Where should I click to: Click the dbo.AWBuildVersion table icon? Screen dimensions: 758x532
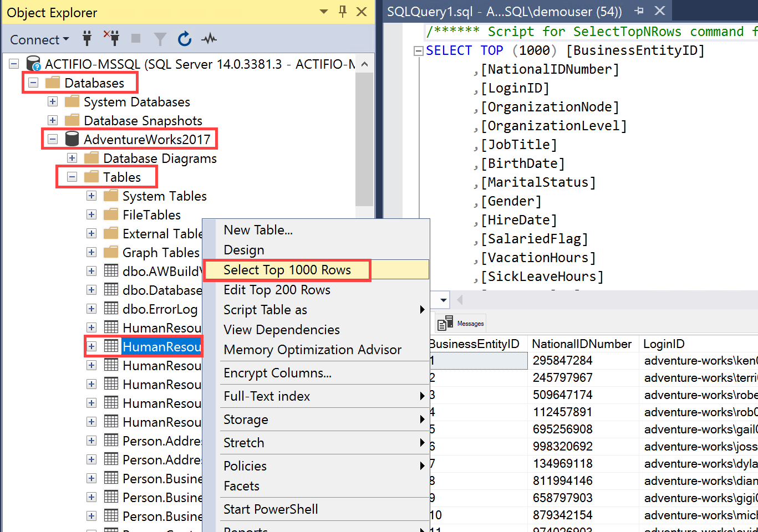[111, 271]
